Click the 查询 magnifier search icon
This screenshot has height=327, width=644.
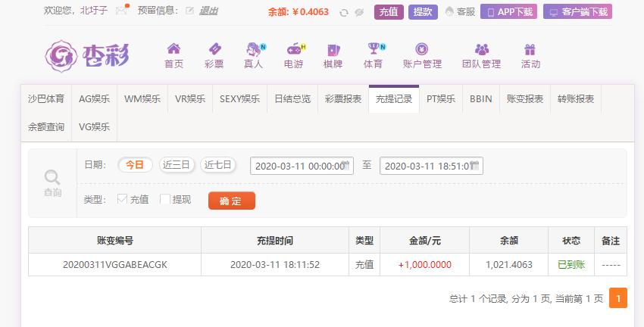tap(52, 178)
